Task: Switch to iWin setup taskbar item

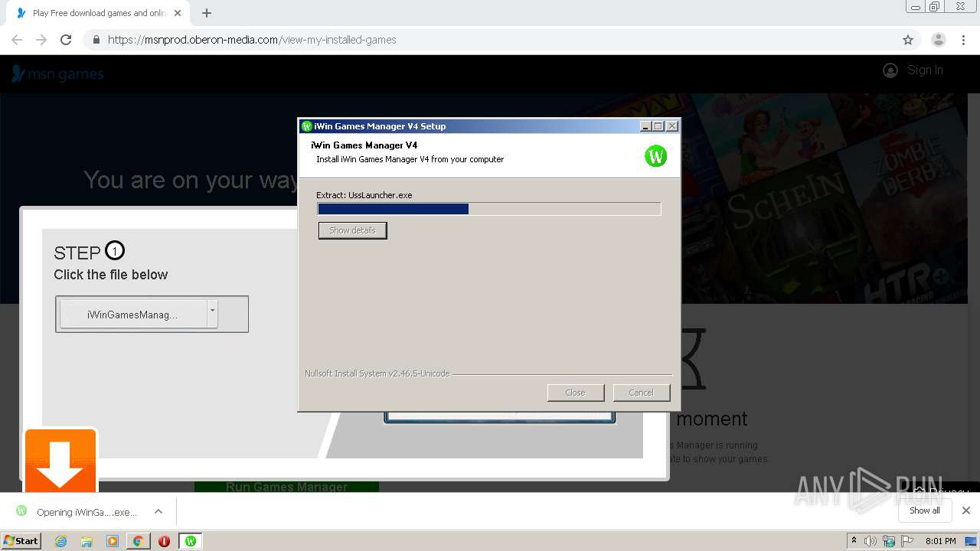Action: (191, 541)
